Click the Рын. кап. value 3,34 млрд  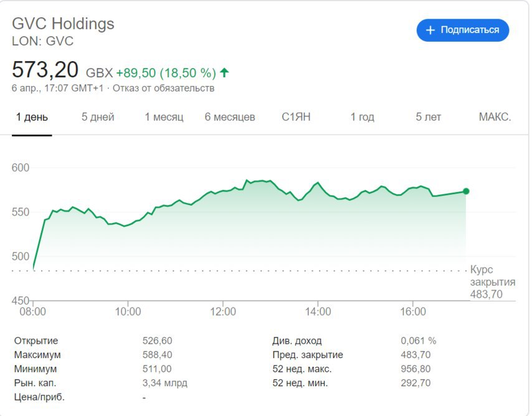point(164,383)
